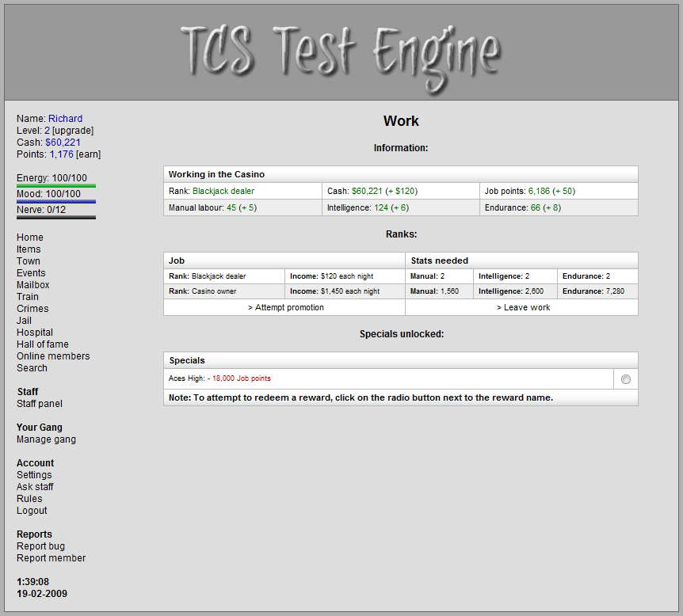Open account Settings
This screenshot has width=683, height=616.
click(34, 475)
